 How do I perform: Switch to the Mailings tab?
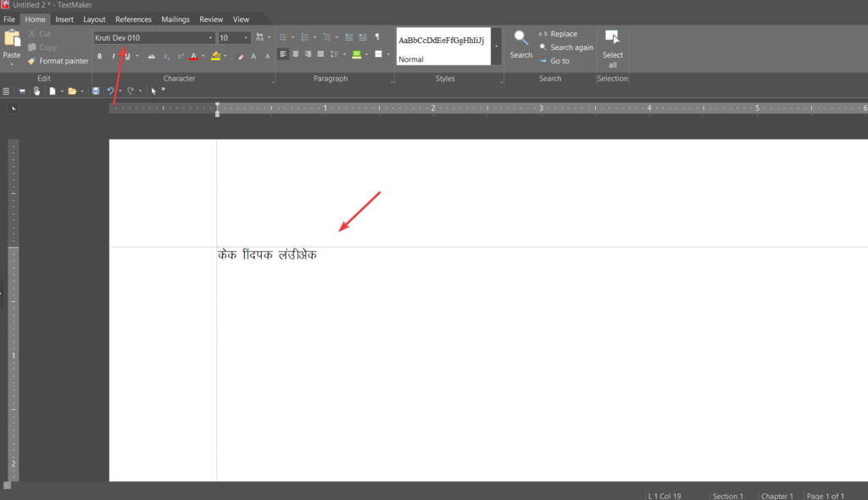[x=175, y=19]
